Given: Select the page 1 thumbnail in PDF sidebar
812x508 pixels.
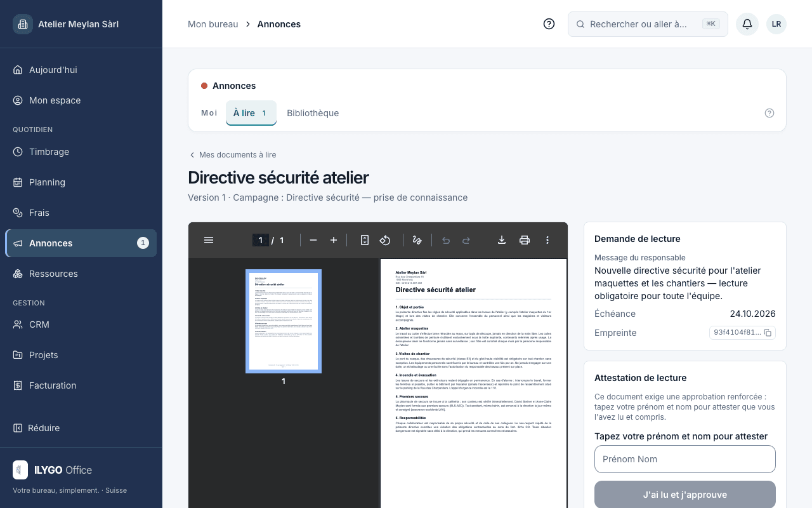Looking at the screenshot, I should tap(284, 321).
